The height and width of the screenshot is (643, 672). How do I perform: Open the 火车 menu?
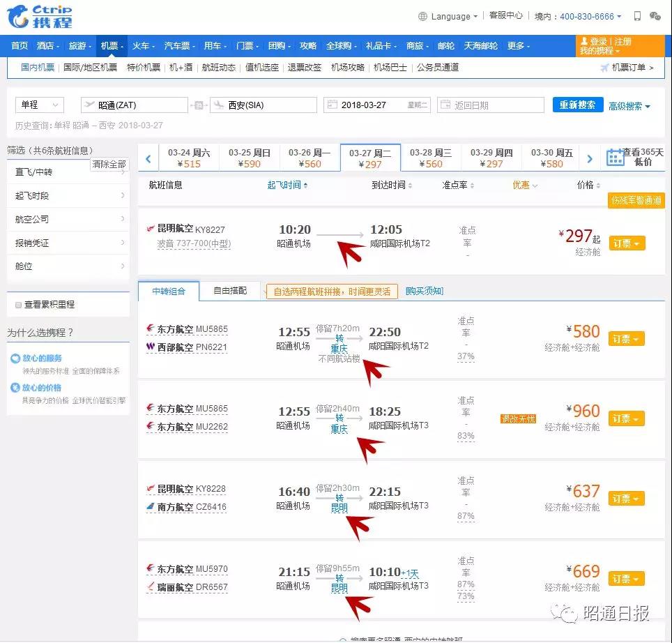[143, 45]
